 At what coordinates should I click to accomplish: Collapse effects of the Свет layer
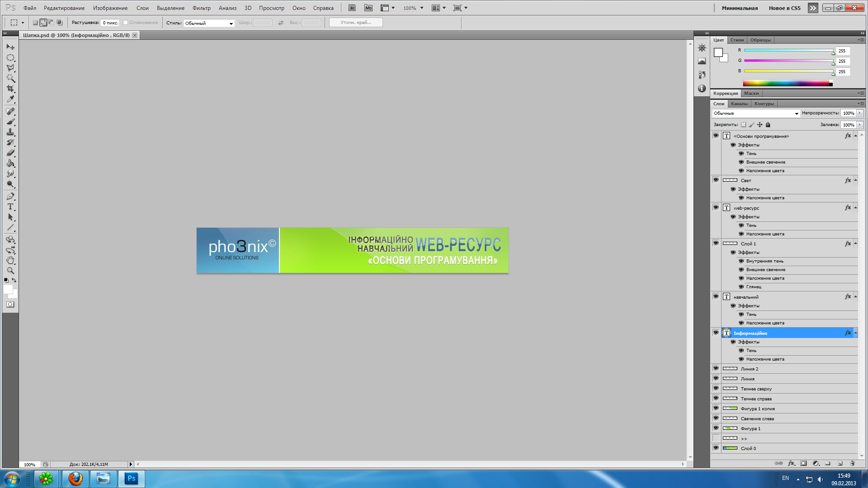[x=855, y=180]
